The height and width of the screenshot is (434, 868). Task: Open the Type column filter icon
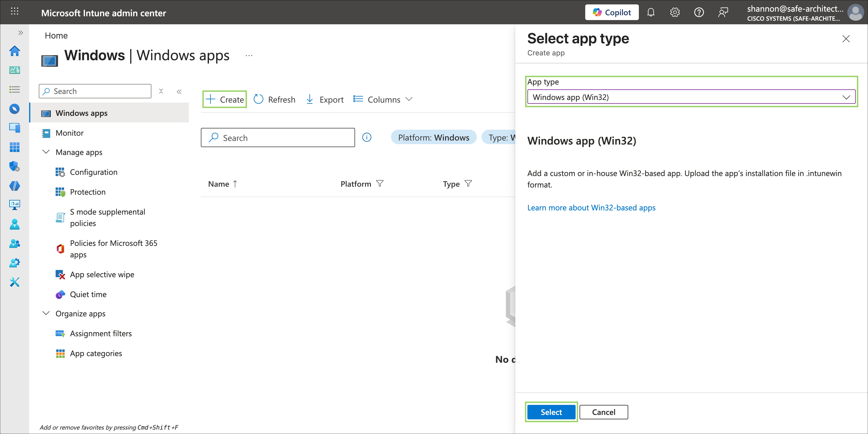click(468, 183)
